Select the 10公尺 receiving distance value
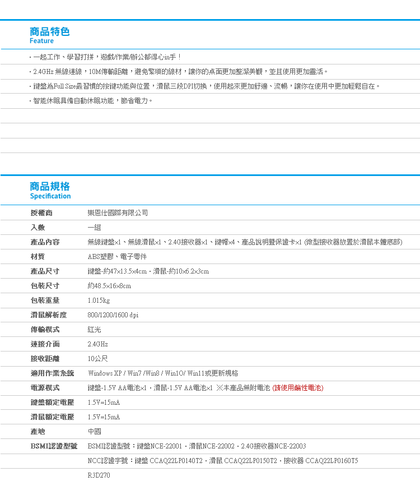 [x=97, y=359]
